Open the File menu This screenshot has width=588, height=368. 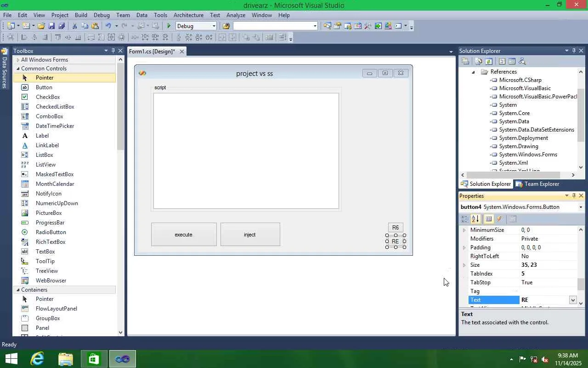click(x=7, y=15)
